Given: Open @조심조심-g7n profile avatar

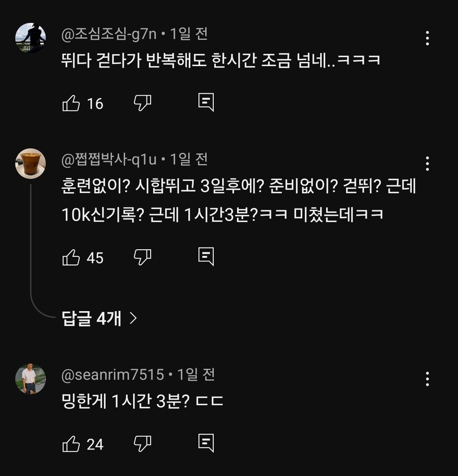Looking at the screenshot, I should coord(31,38).
